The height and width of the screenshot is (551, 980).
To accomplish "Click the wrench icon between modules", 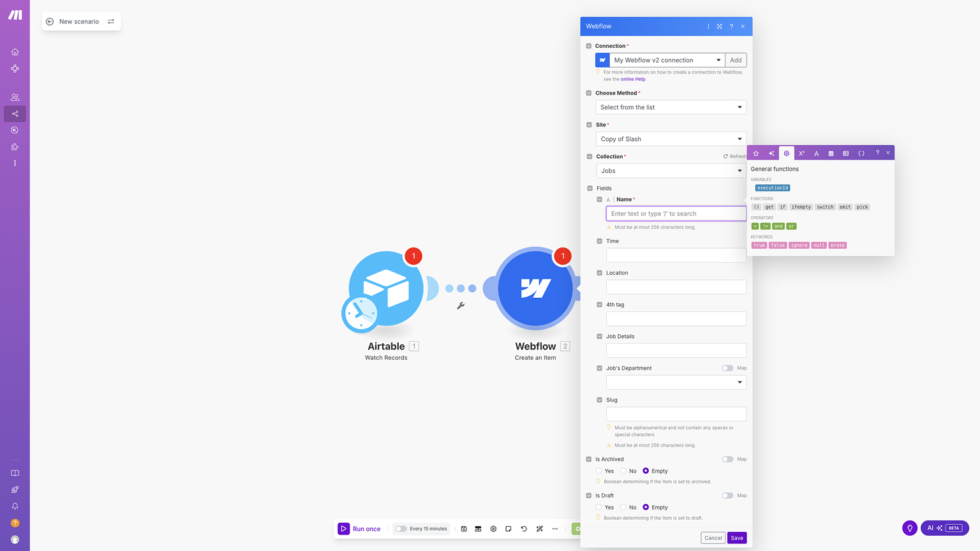I will click(x=461, y=305).
